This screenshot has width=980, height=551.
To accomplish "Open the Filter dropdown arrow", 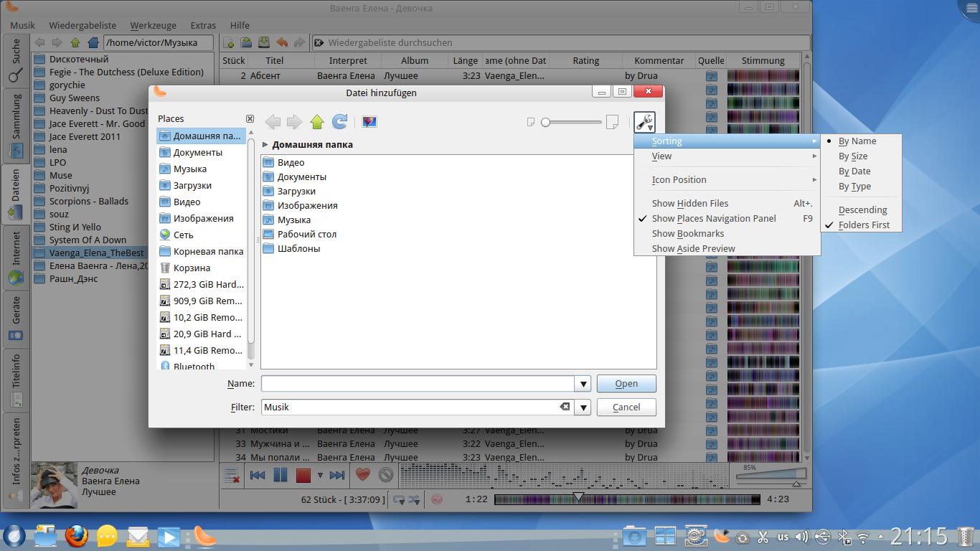I will pos(583,408).
